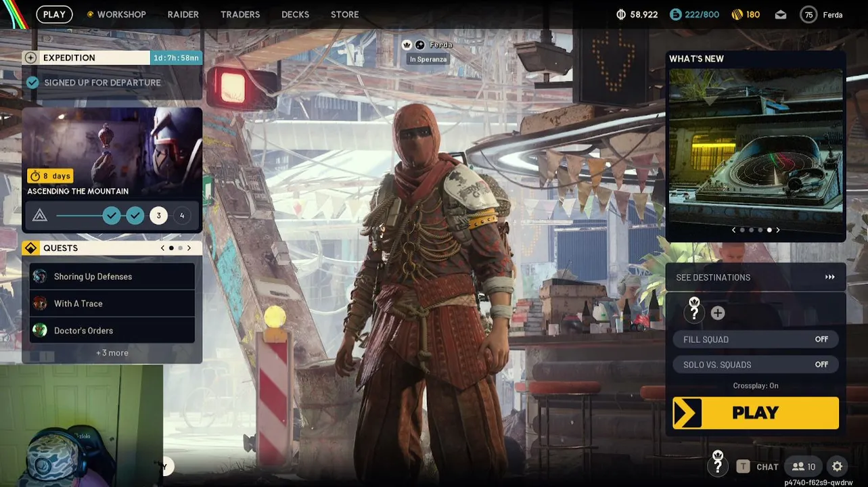Open the Store tab
Image resolution: width=868 pixels, height=487 pixels.
[345, 14]
